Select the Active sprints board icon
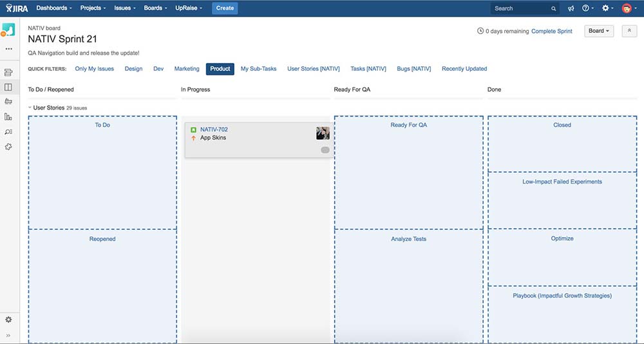This screenshot has width=644, height=344. [x=8, y=87]
